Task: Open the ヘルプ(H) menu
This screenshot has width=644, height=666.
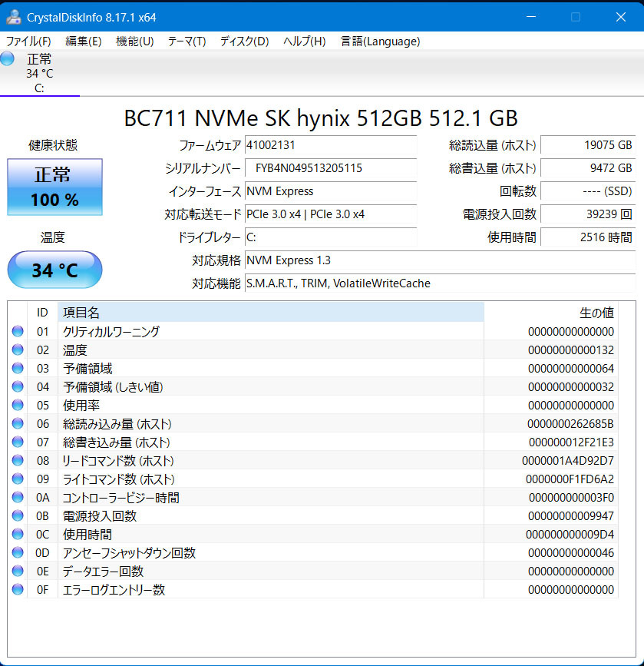Action: (x=304, y=41)
